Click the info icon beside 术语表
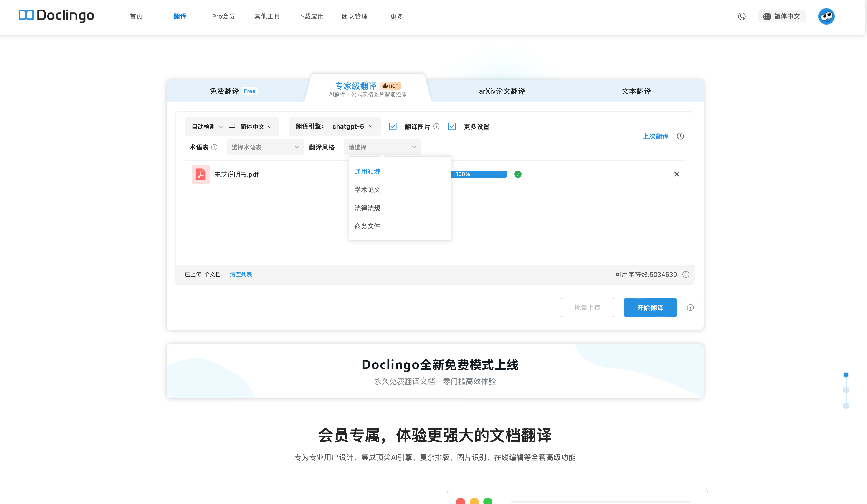This screenshot has width=867, height=504. coord(214,147)
